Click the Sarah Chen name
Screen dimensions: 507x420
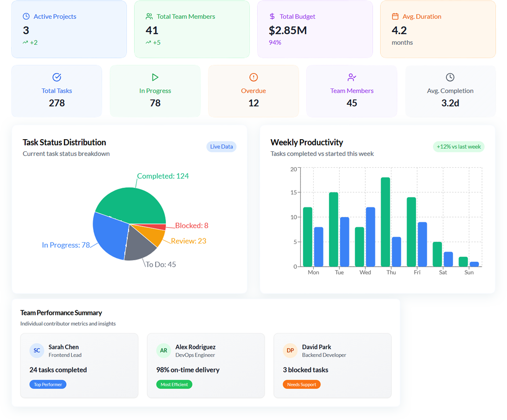[x=64, y=347]
